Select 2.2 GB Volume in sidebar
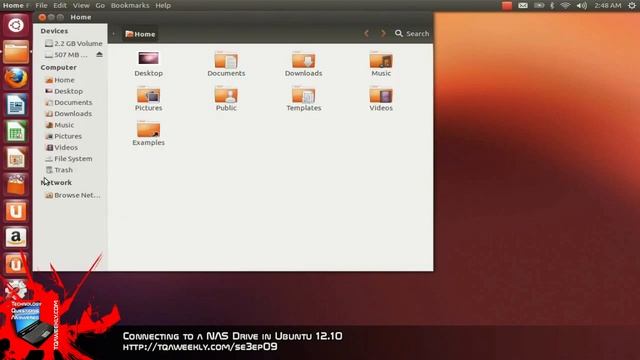The width and height of the screenshot is (640, 360). 73,43
